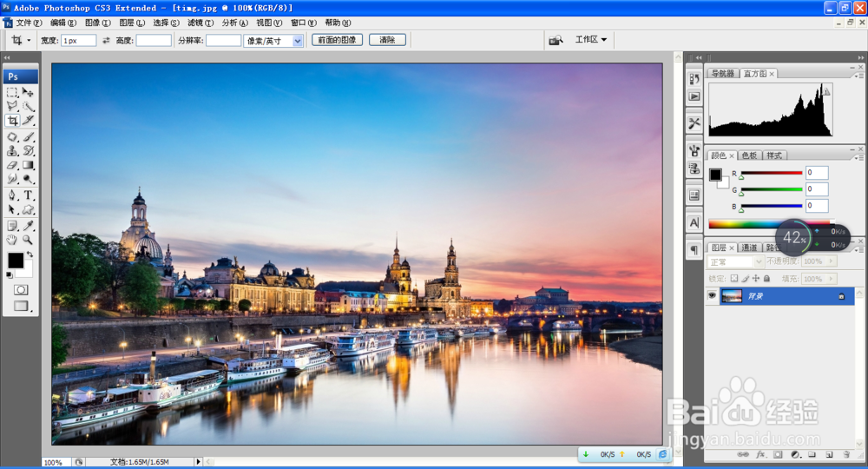This screenshot has height=469, width=868.
Task: Toggle Quick Mask mode
Action: (x=21, y=289)
